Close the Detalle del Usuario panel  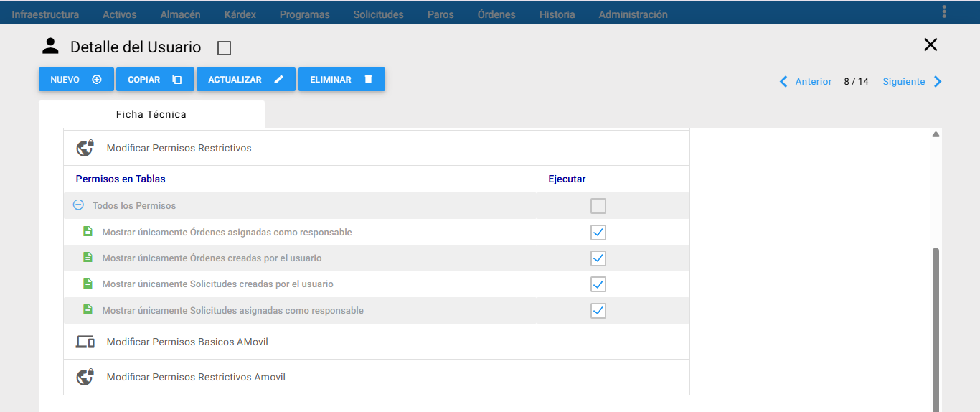point(930,45)
